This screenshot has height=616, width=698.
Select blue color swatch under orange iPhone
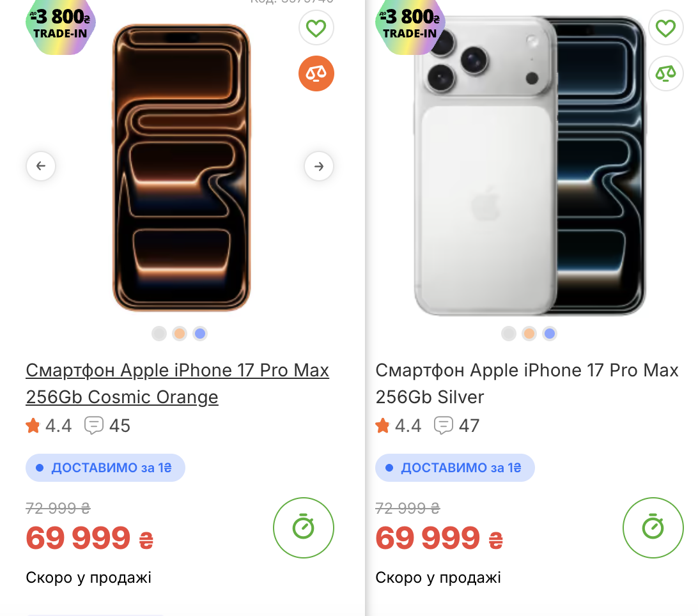click(x=200, y=334)
